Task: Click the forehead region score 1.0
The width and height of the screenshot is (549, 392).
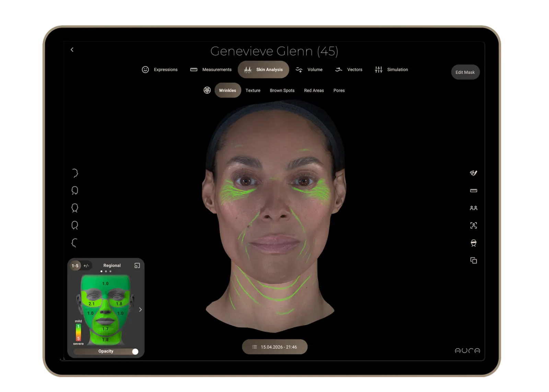Action: tap(105, 284)
